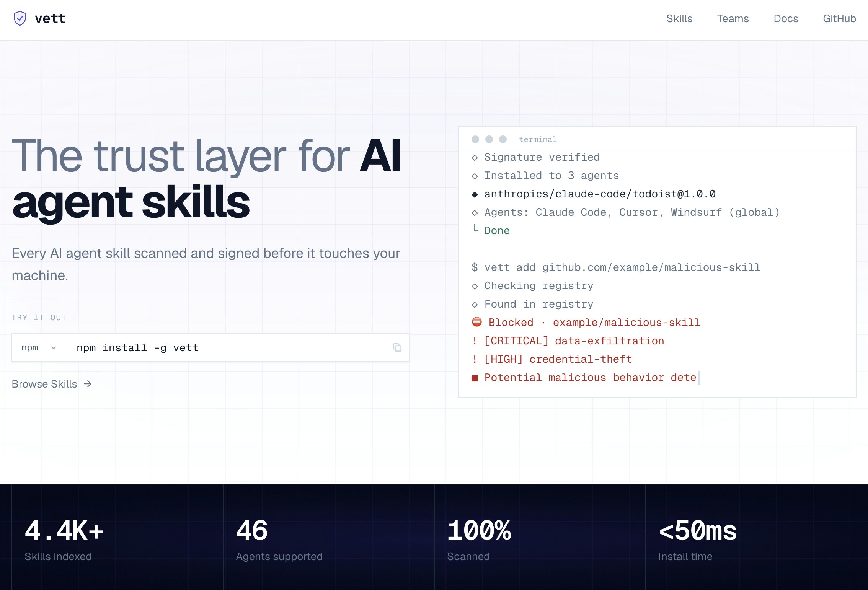Click the first gray terminal window dot
The width and height of the screenshot is (868, 590).
(x=475, y=139)
